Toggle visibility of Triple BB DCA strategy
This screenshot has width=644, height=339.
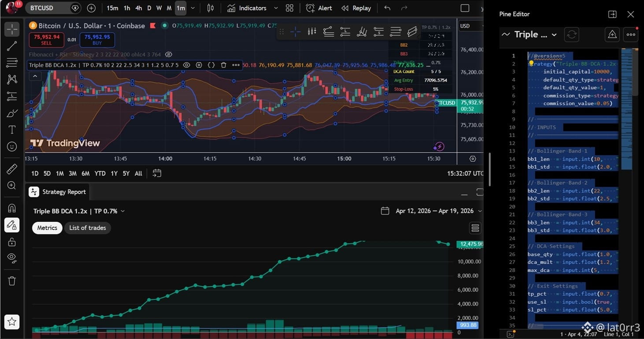[x=186, y=65]
